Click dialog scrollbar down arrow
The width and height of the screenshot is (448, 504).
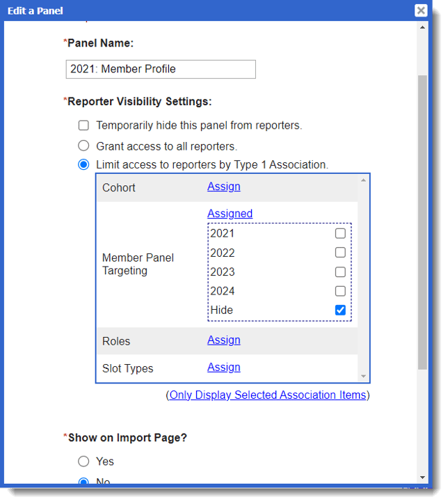pos(423,477)
